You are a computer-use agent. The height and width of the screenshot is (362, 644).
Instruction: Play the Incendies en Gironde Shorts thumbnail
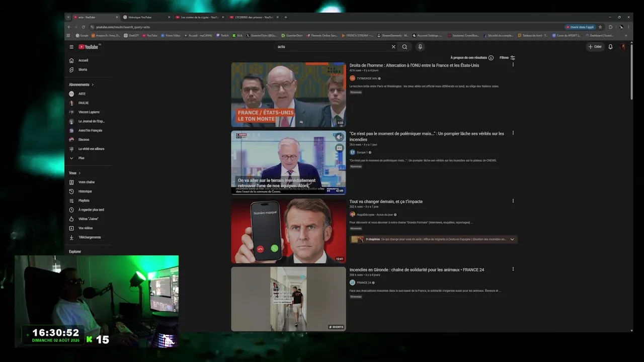coord(288,299)
